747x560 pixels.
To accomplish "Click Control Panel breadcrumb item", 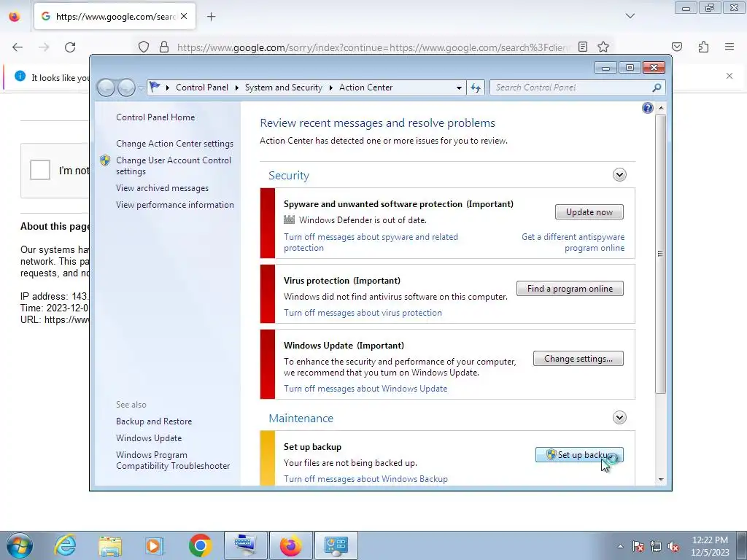I will click(x=202, y=87).
